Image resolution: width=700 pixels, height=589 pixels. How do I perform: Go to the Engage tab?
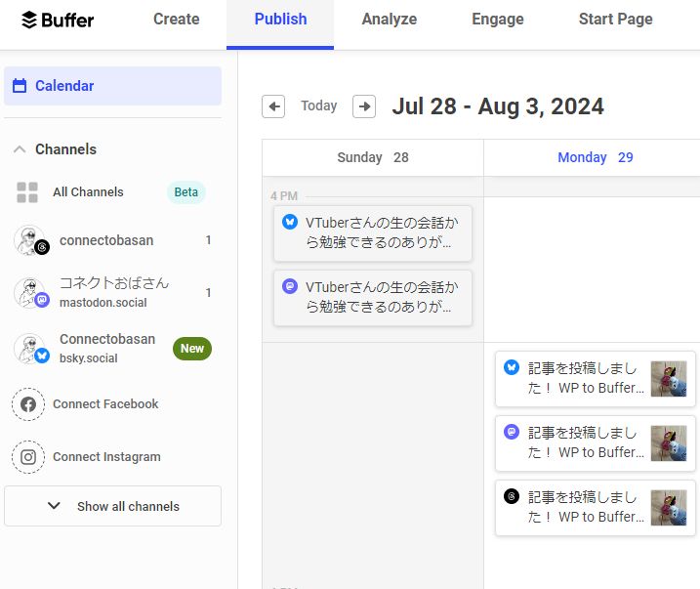click(498, 20)
